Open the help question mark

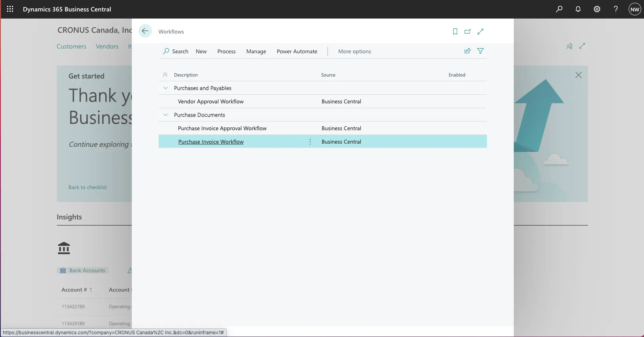[616, 9]
